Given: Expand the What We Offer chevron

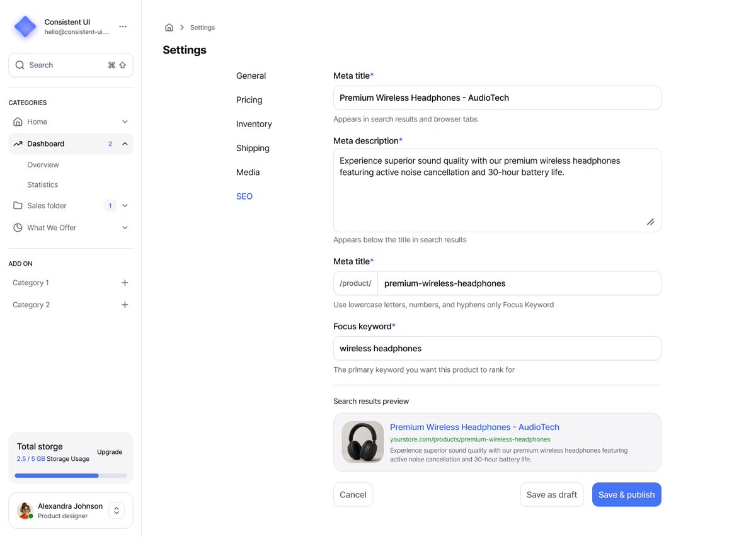Looking at the screenshot, I should pyautogui.click(x=125, y=227).
